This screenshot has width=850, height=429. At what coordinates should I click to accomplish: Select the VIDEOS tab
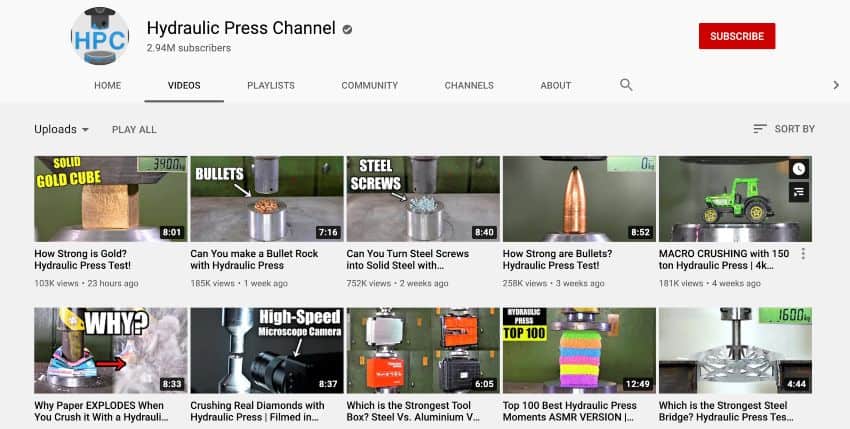tap(184, 85)
